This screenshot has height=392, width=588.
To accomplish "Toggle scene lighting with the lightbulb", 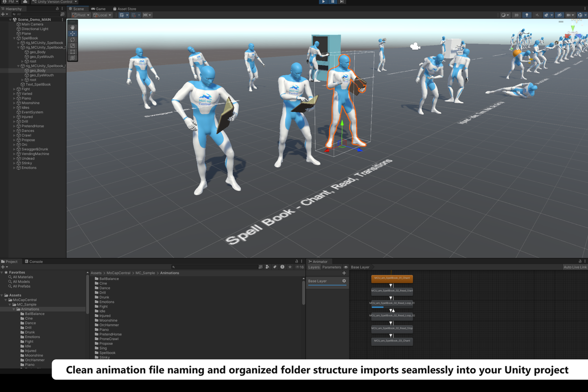I will pyautogui.click(x=527, y=15).
